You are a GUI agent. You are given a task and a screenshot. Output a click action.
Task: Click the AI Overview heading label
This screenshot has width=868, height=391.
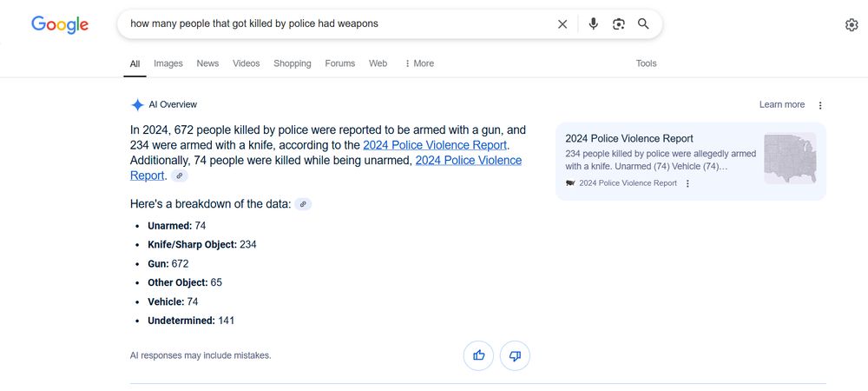[173, 104]
